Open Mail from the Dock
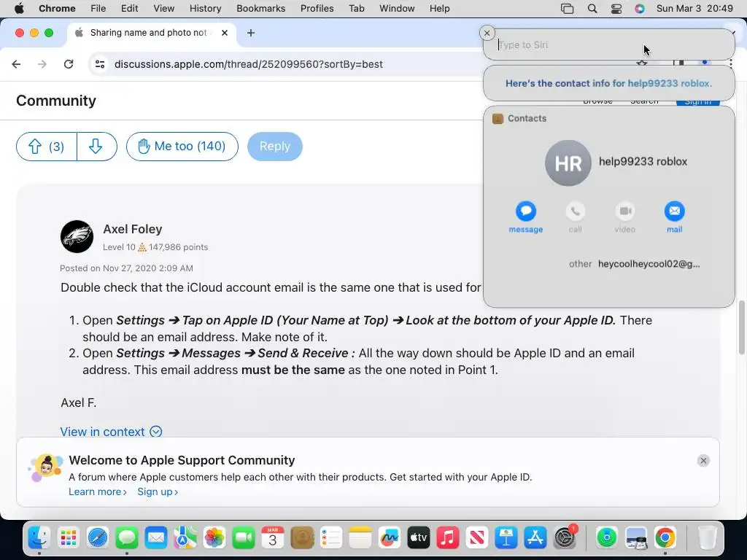 [x=156, y=538]
